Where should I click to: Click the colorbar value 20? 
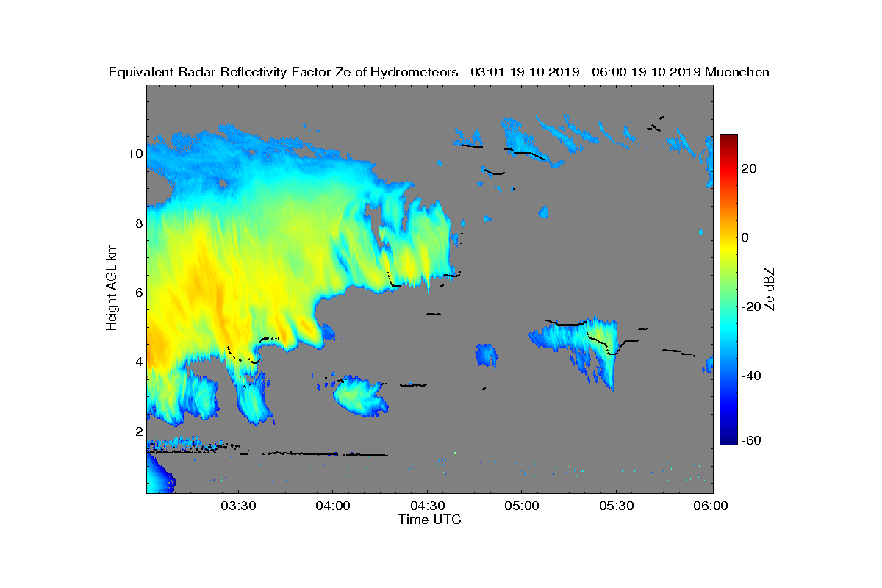(x=750, y=168)
